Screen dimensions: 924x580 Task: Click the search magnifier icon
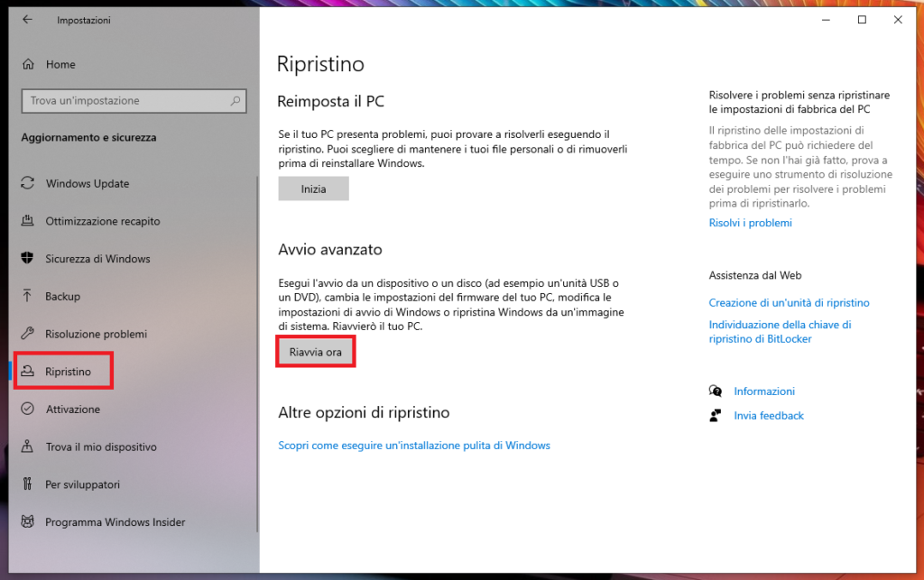(236, 101)
